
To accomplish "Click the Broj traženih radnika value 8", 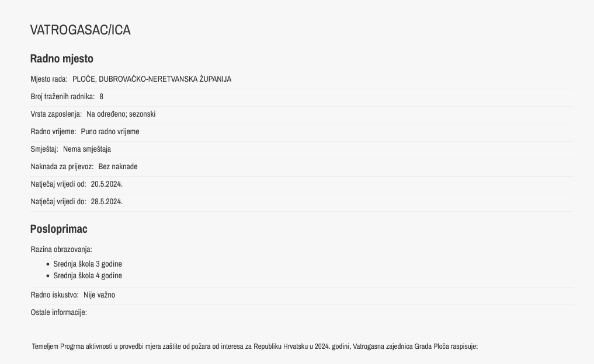I will [101, 96].
